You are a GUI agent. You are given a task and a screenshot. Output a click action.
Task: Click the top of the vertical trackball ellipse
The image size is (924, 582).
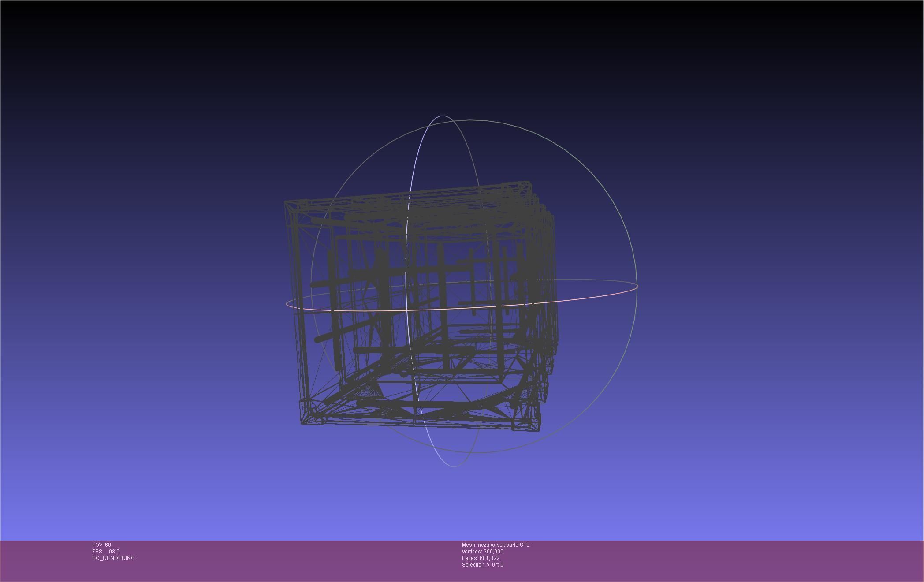(442, 116)
